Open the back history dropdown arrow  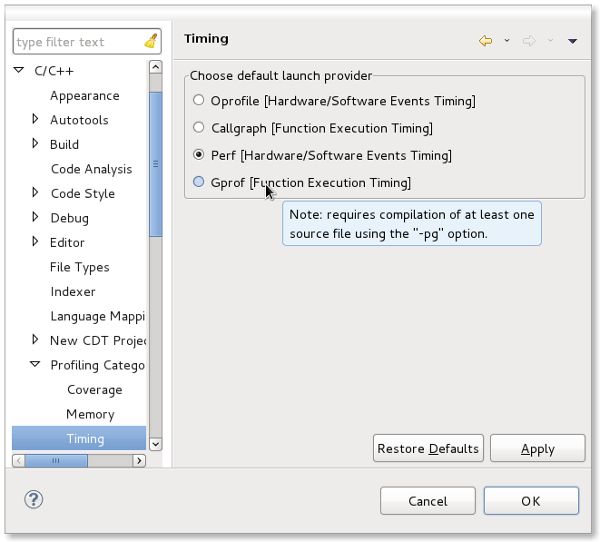pyautogui.click(x=507, y=41)
